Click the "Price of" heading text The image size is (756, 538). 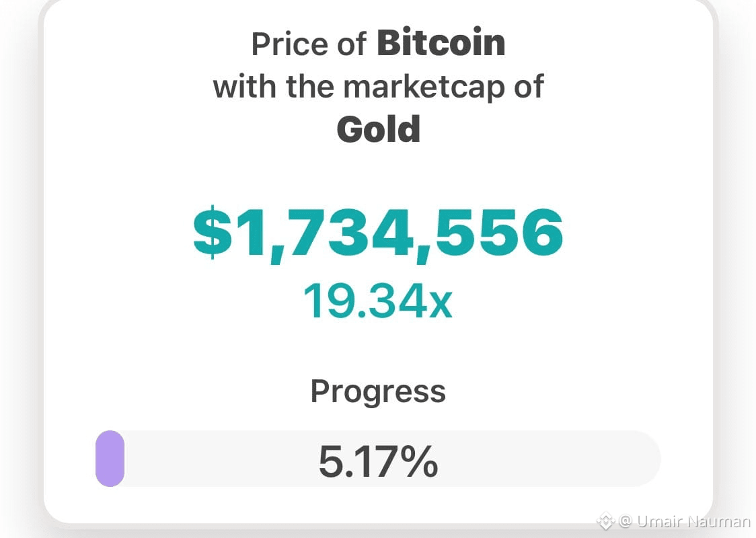click(x=309, y=44)
